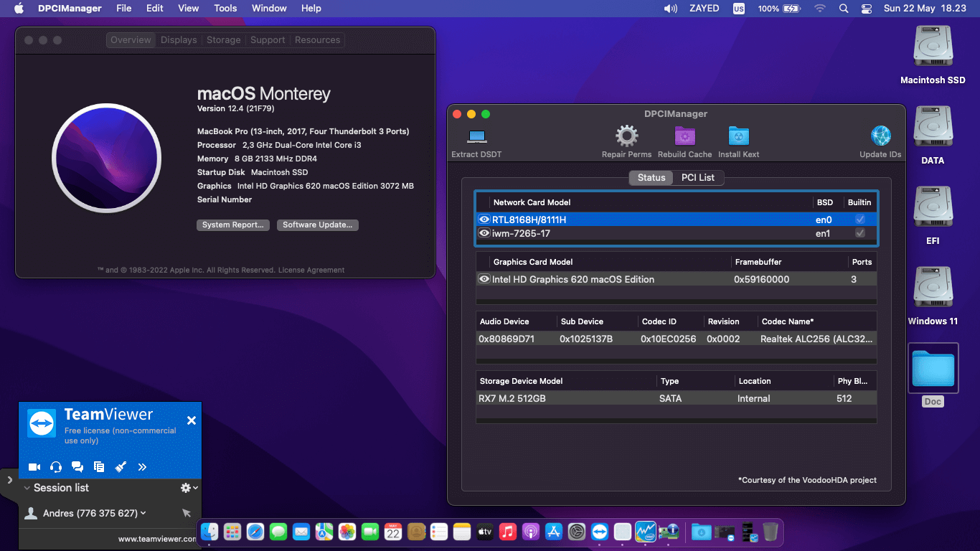Collapse the TeamViewer side panel arrow
The width and height of the screenshot is (980, 551).
click(9, 480)
